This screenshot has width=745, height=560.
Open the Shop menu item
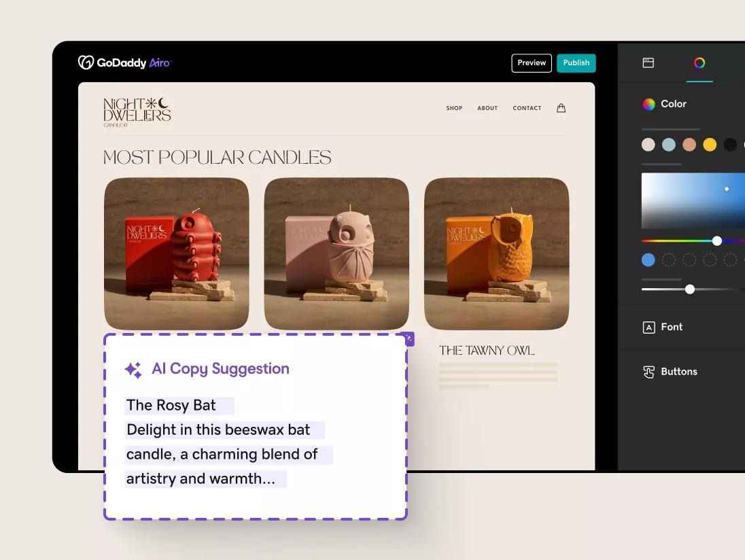(x=454, y=108)
